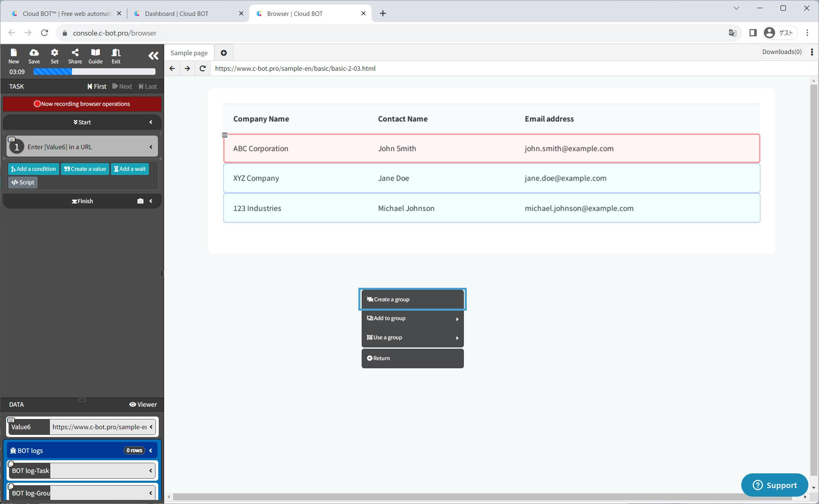Open the Add to group submenu
819x504 pixels.
(x=412, y=318)
